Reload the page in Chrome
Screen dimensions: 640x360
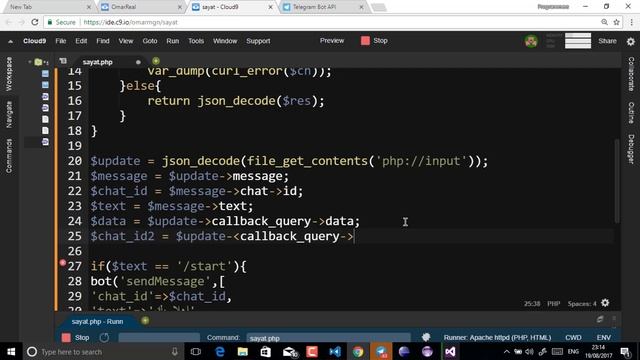[x=35, y=22]
